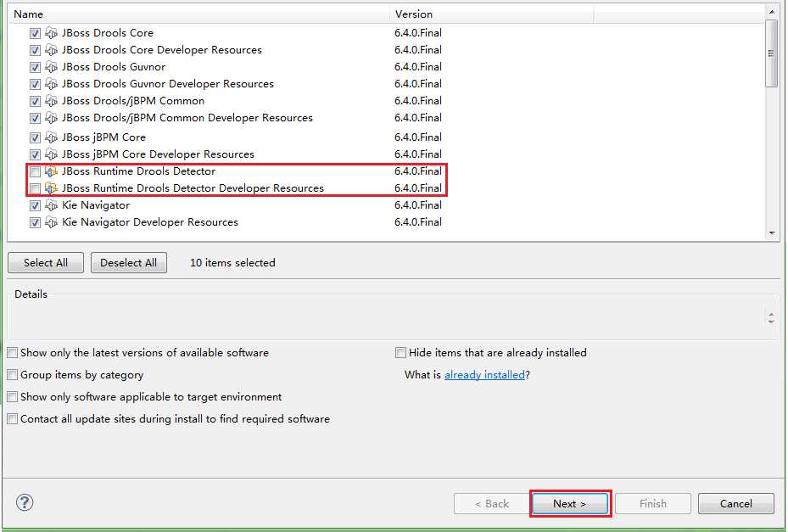The height and width of the screenshot is (532, 788).
Task: Click the Details area down arrow
Action: (771, 322)
